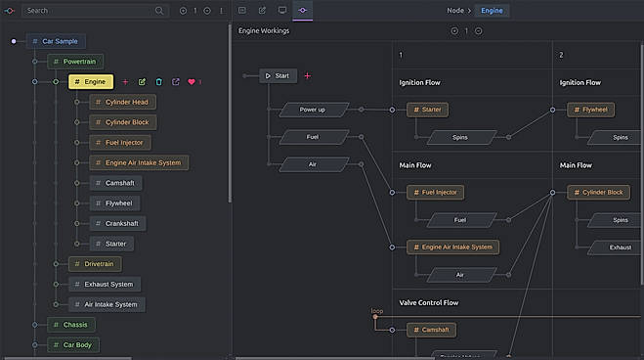Zoom out Engine Workings canvas with minus icon
The width and height of the screenshot is (644, 360).
pyautogui.click(x=479, y=31)
